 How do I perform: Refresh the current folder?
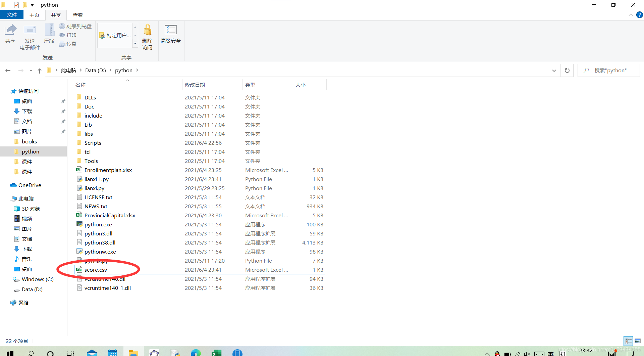[567, 71]
